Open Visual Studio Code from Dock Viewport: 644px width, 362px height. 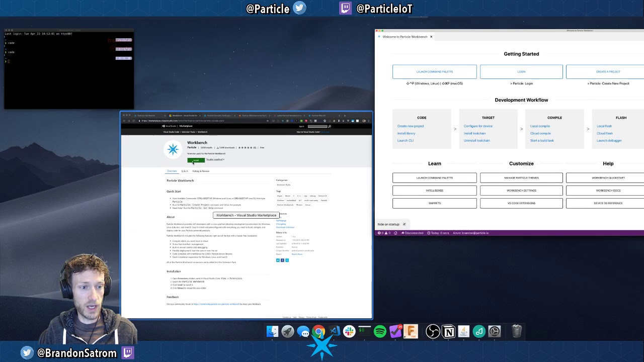334,331
